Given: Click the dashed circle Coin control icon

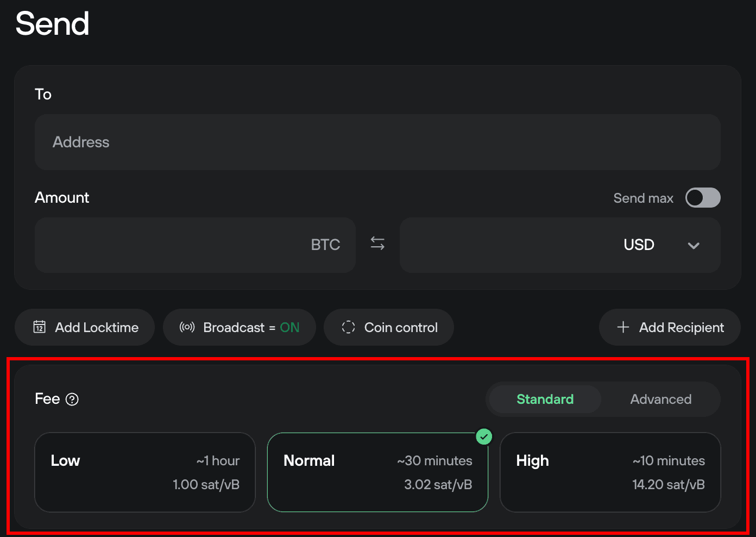Looking at the screenshot, I should coord(348,327).
